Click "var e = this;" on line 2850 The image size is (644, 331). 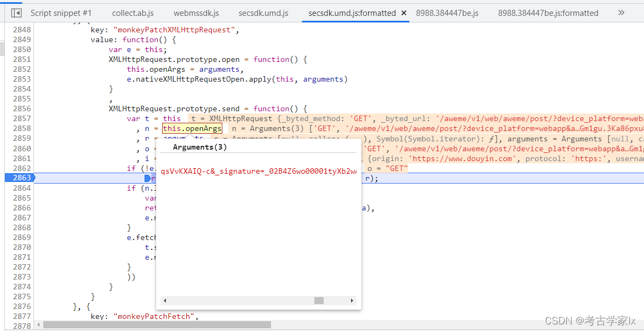(x=138, y=49)
